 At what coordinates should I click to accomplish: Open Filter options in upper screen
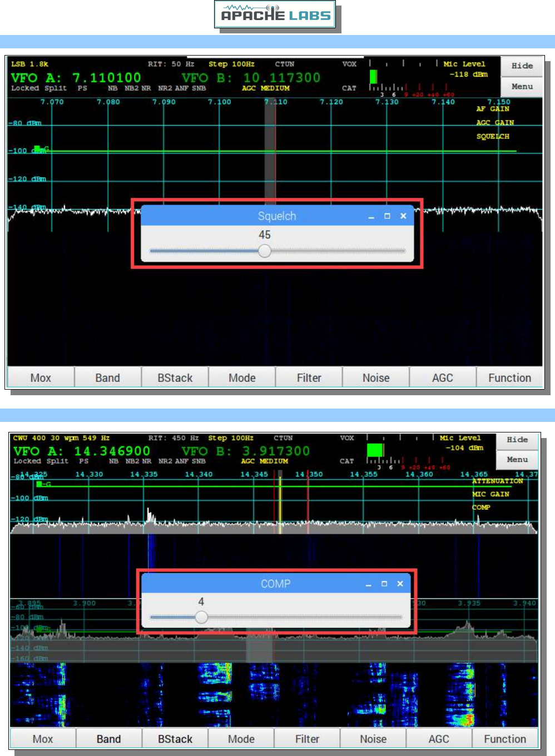(309, 377)
